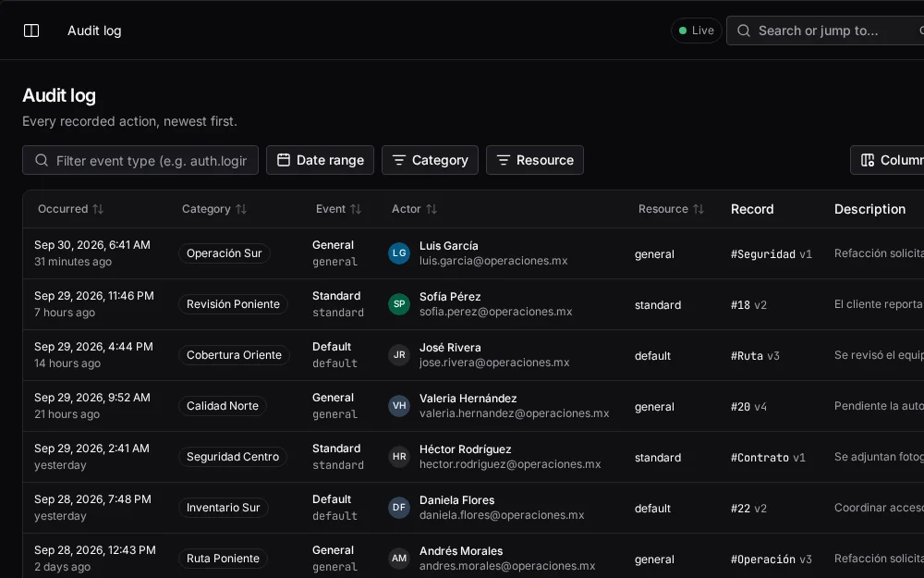This screenshot has height=578, width=924.
Task: Open record link #Contrato v1
Action: (x=768, y=458)
